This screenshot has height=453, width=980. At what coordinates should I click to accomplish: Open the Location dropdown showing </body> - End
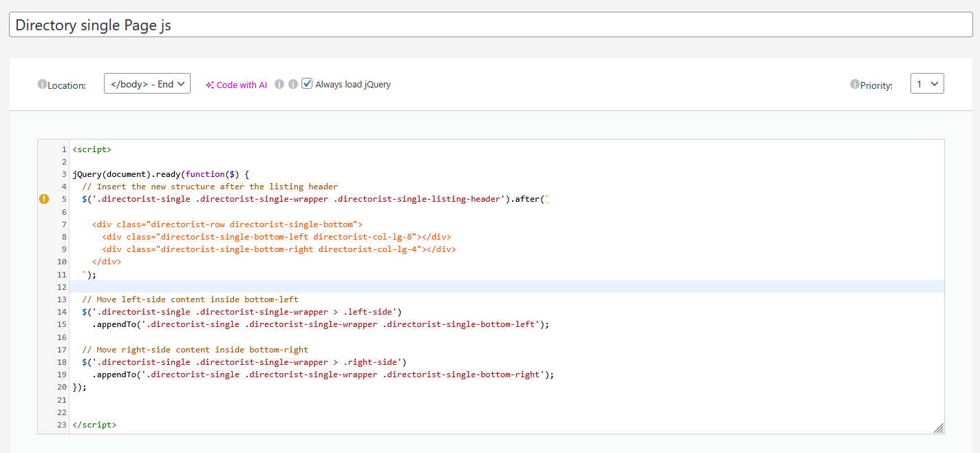(147, 84)
